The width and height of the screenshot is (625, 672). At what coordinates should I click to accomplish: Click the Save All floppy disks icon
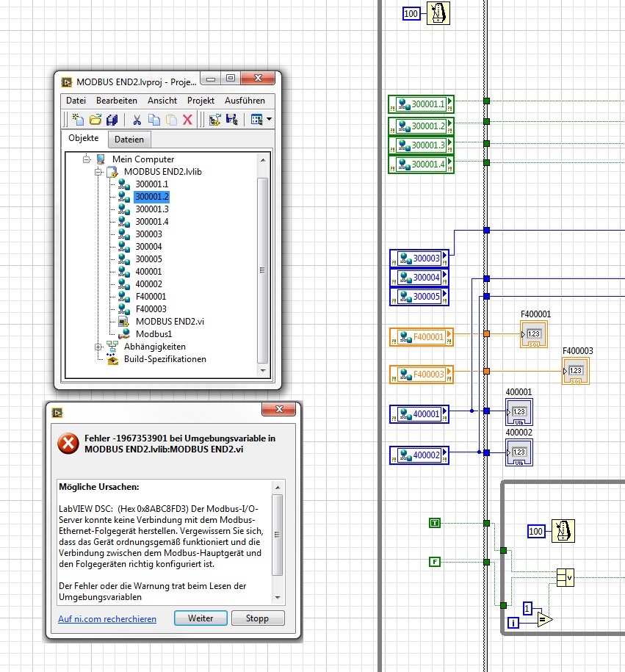click(112, 120)
